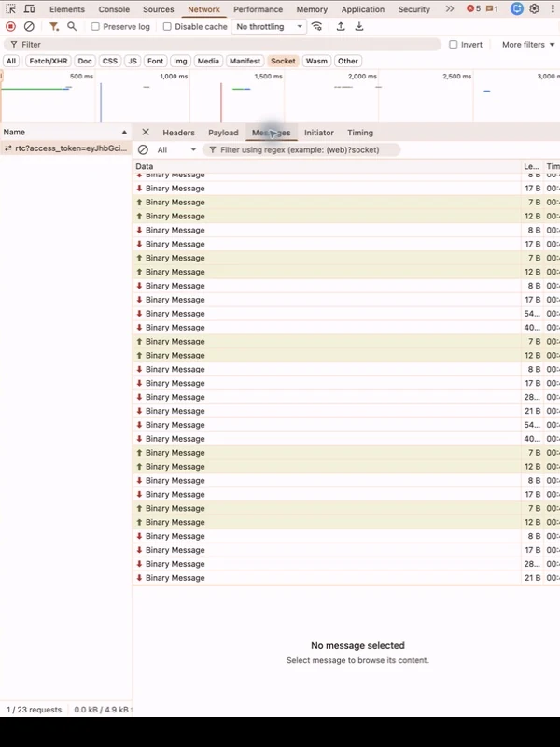The width and height of the screenshot is (560, 747).
Task: Toggle the Other filter chip
Action: [x=347, y=61]
